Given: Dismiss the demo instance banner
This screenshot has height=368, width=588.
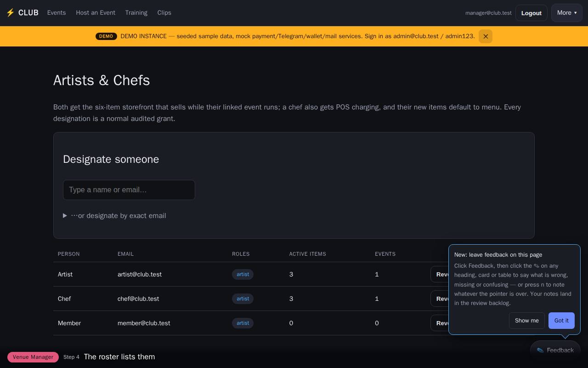Looking at the screenshot, I should [x=486, y=36].
